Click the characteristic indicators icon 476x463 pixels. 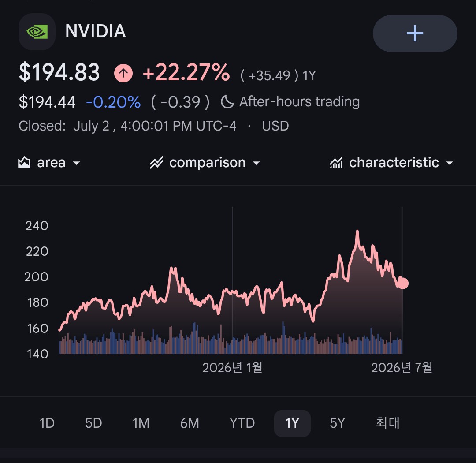click(336, 163)
